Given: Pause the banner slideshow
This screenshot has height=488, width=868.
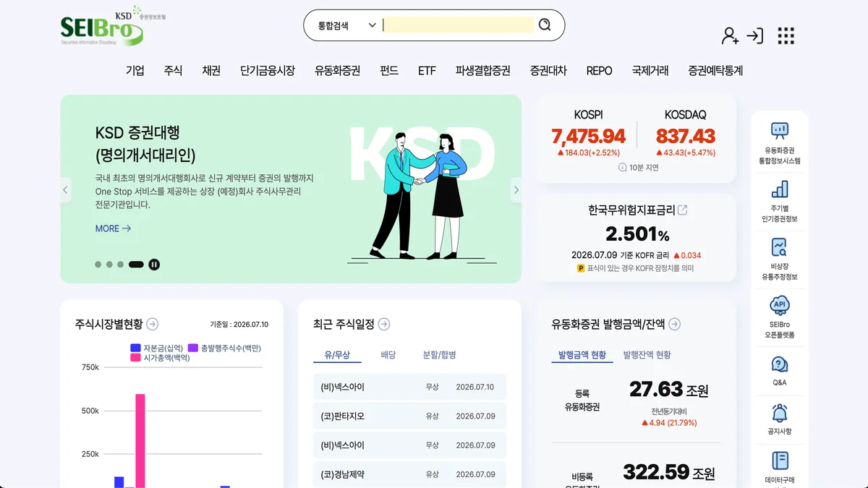Looking at the screenshot, I should coord(154,265).
